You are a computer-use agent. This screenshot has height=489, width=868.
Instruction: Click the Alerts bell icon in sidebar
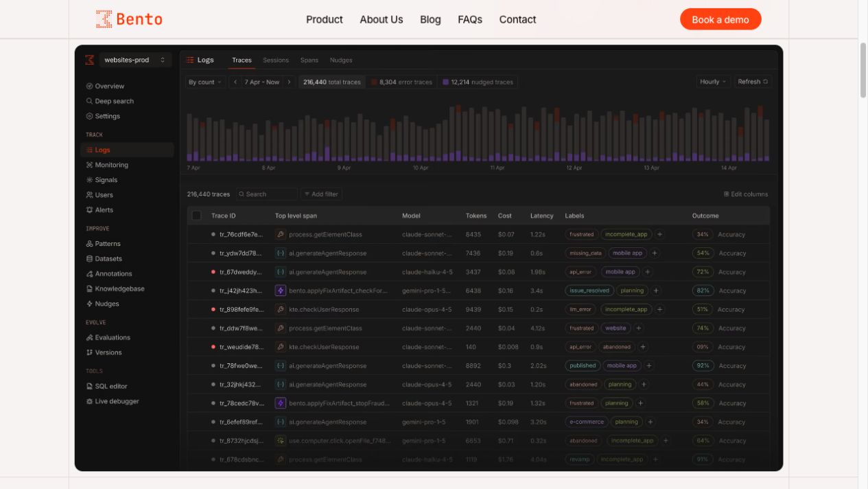(89, 210)
